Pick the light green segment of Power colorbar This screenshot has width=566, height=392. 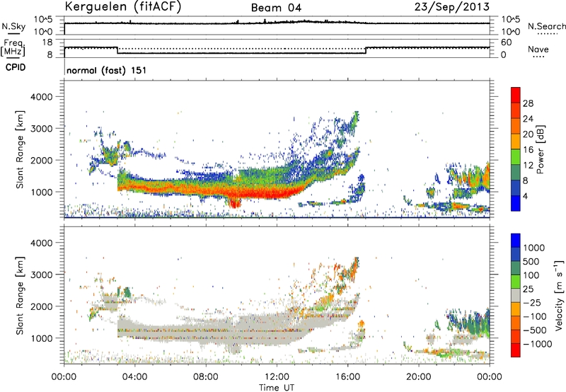click(x=516, y=156)
